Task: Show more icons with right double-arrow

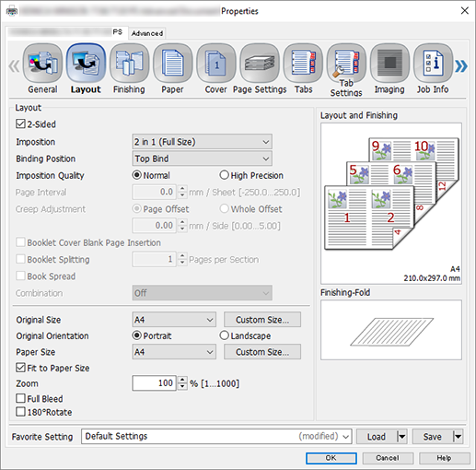Action: [x=461, y=66]
